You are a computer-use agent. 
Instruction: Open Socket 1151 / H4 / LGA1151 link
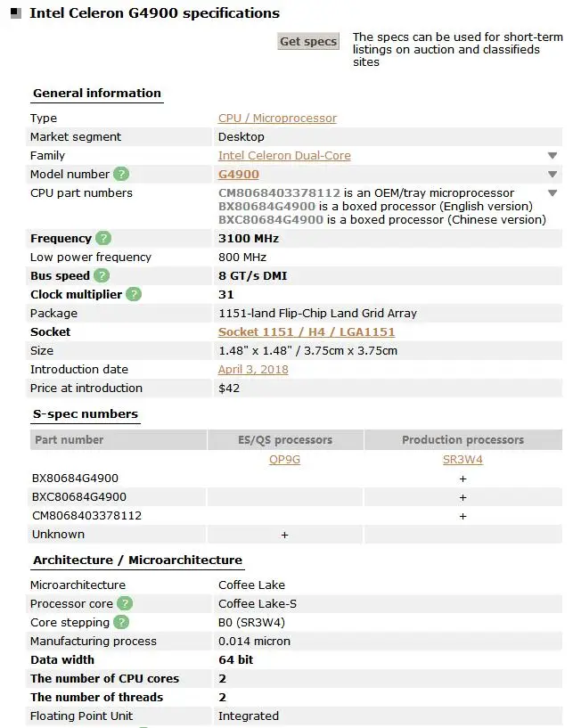coord(307,332)
